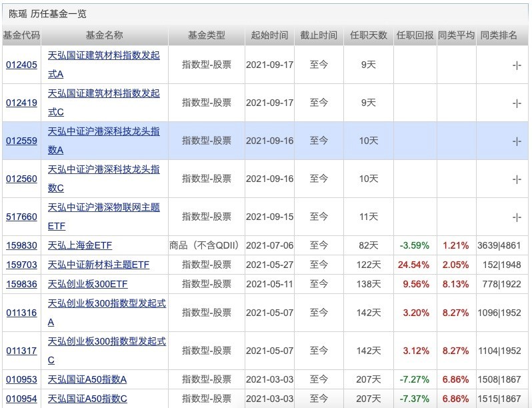Select the 11天 tenure cell
532x408 pixels.
(x=369, y=217)
